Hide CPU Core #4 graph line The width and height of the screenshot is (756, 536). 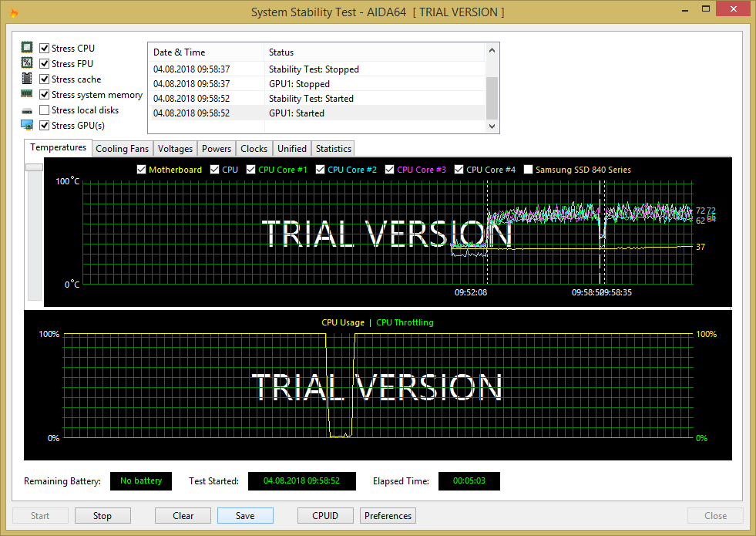[x=459, y=170]
